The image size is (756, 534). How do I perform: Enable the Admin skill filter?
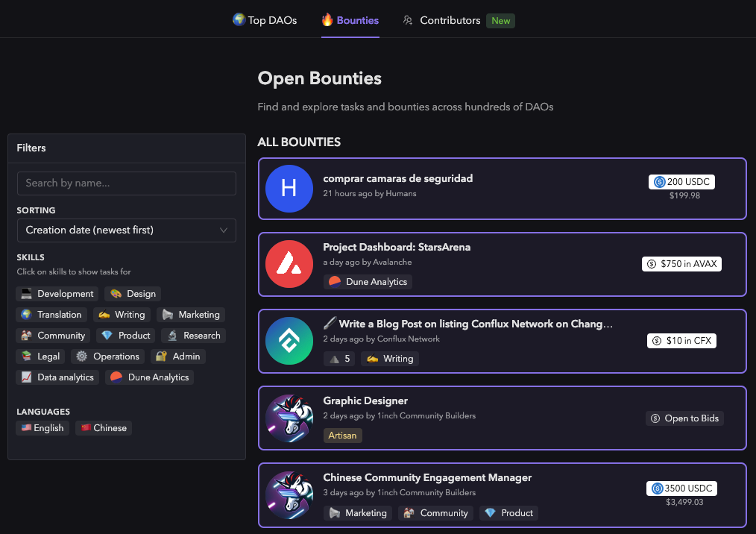[x=178, y=356]
